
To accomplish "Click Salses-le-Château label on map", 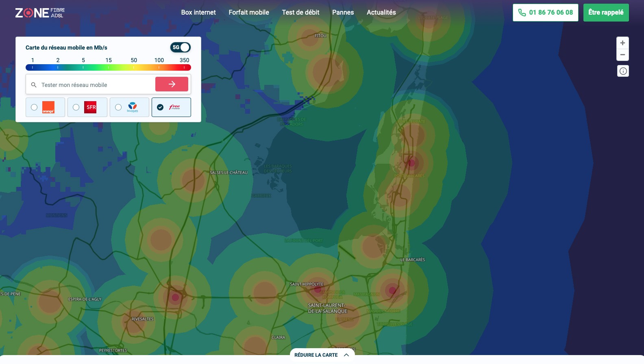I will click(228, 173).
